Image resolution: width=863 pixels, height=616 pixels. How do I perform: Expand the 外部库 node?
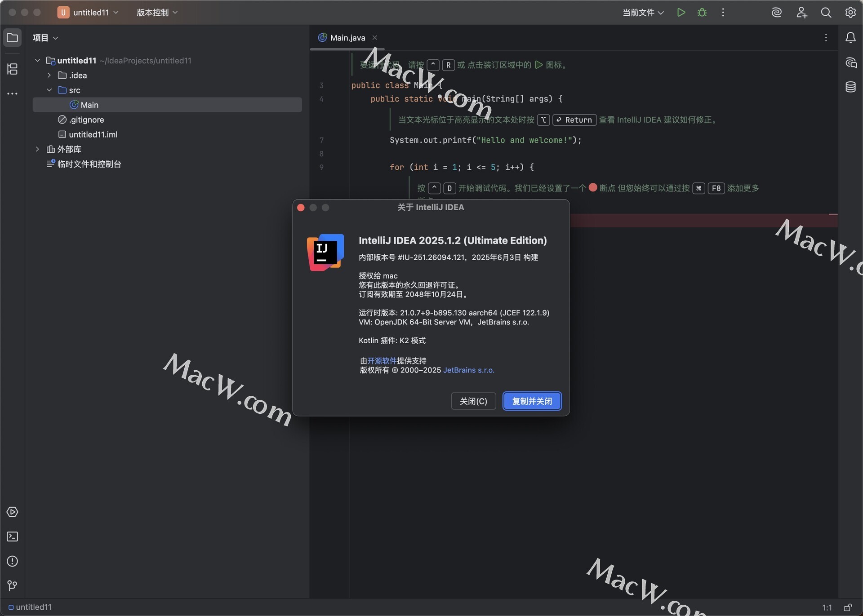(38, 149)
